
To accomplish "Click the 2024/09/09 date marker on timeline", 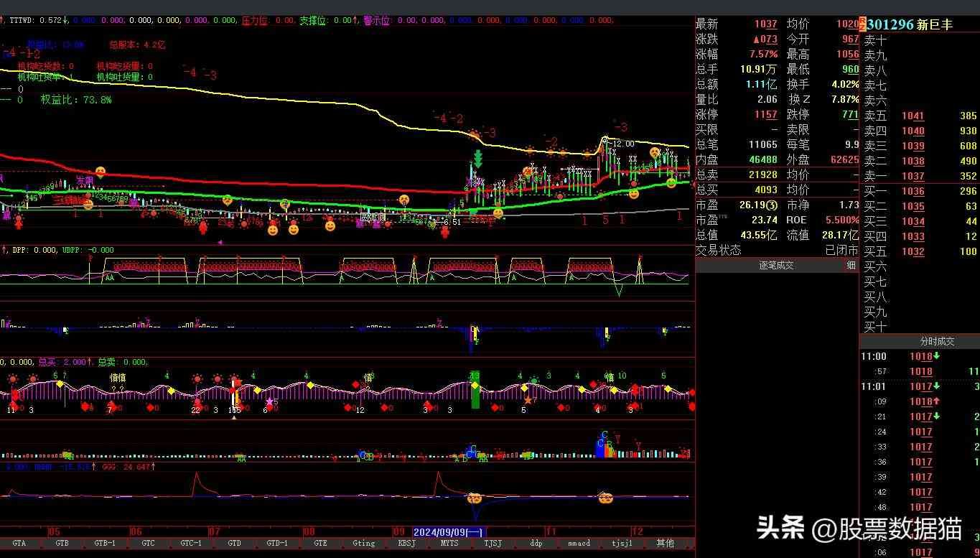I will 450,532.
